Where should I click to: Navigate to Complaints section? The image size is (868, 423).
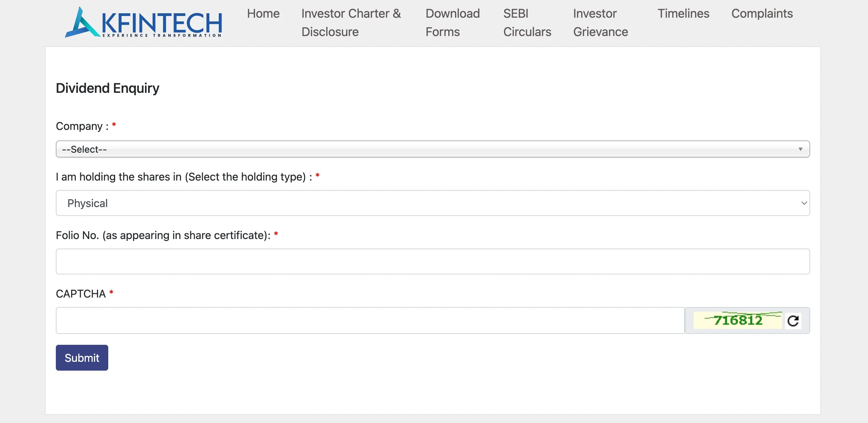click(762, 14)
